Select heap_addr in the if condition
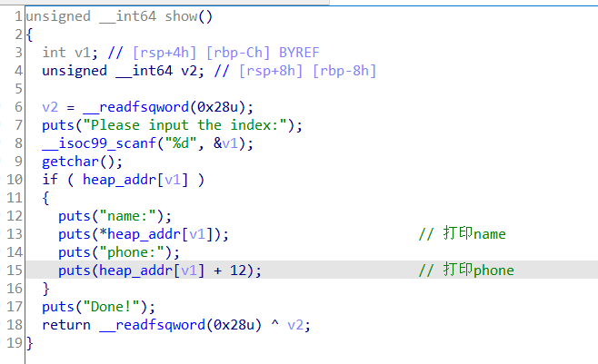 (119, 180)
